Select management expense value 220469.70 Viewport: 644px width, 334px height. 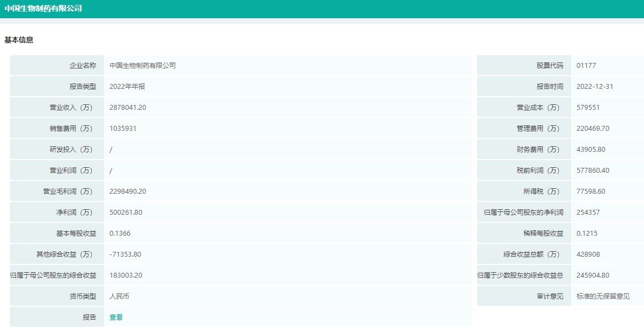click(x=593, y=128)
